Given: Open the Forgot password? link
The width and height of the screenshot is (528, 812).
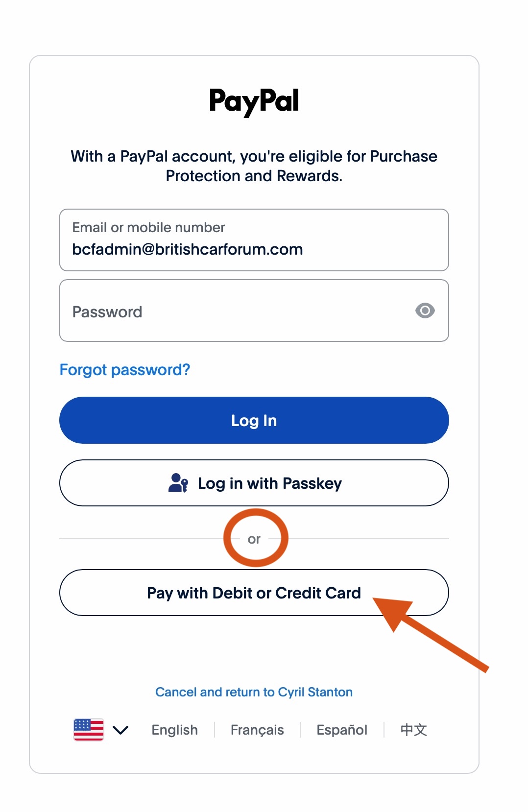Looking at the screenshot, I should point(125,370).
